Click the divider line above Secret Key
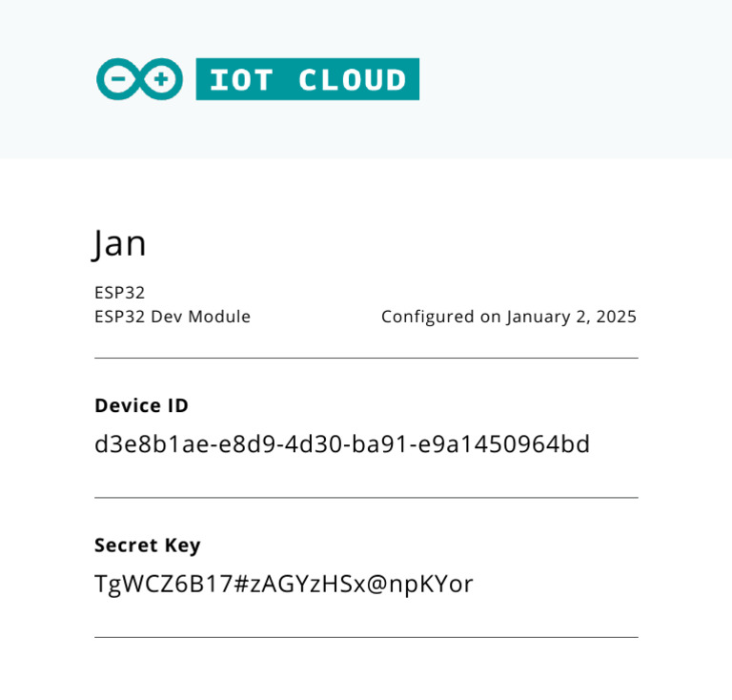This screenshot has height=700, width=732. click(366, 498)
